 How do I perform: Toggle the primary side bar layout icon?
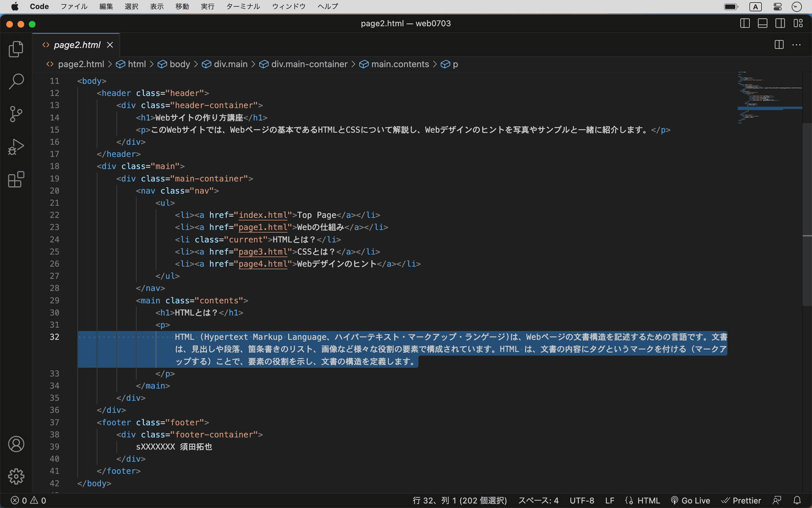(x=745, y=23)
